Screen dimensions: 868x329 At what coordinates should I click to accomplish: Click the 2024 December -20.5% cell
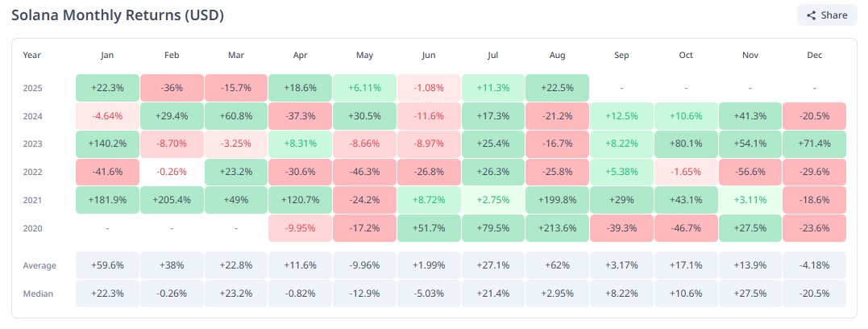(814, 116)
